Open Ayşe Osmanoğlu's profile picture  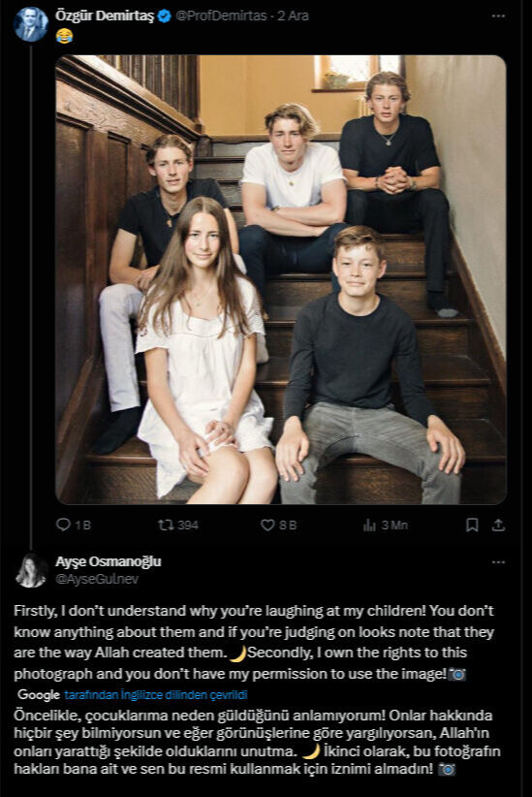pyautogui.click(x=30, y=570)
